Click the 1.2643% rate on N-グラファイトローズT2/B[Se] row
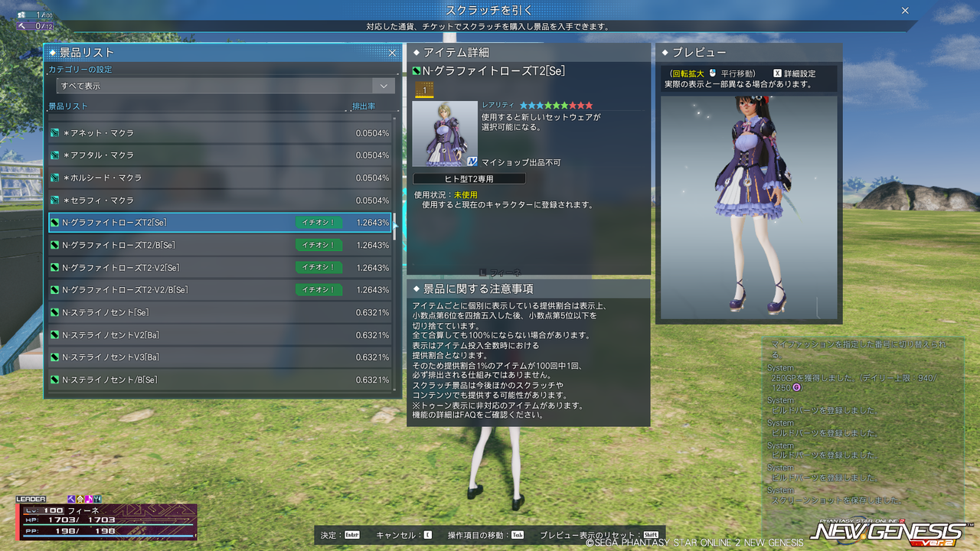 pos(373,245)
